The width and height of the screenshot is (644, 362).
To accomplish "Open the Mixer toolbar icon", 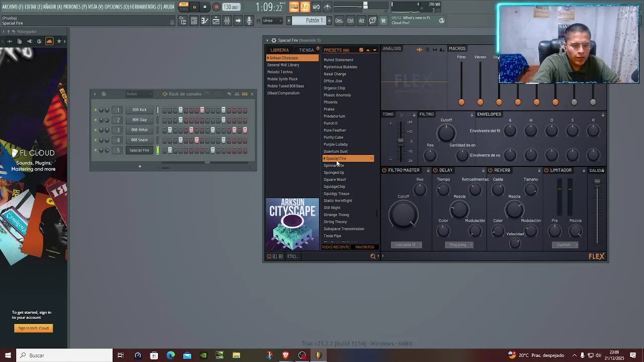I will tap(227, 21).
